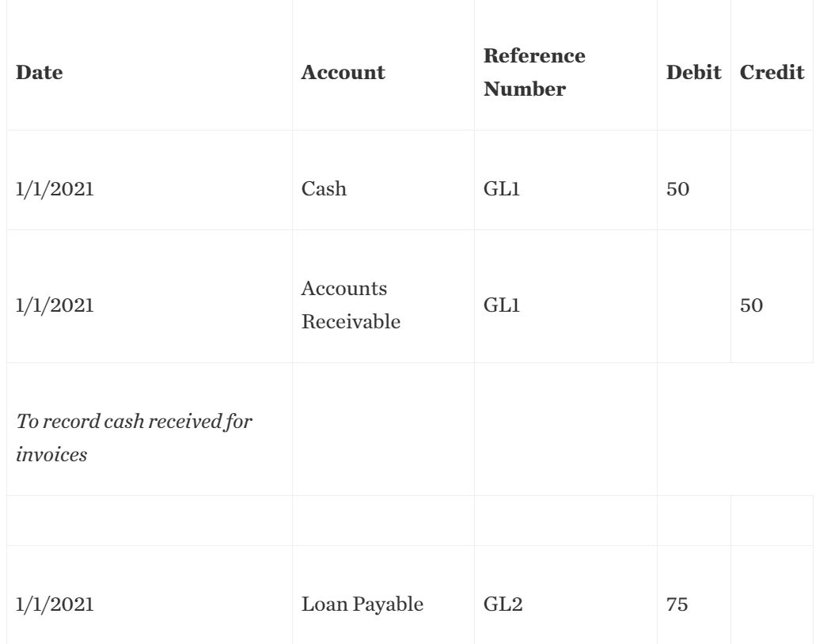The image size is (816, 644).
Task: Click the date in Accounts Receivable row
Action: coord(54,306)
